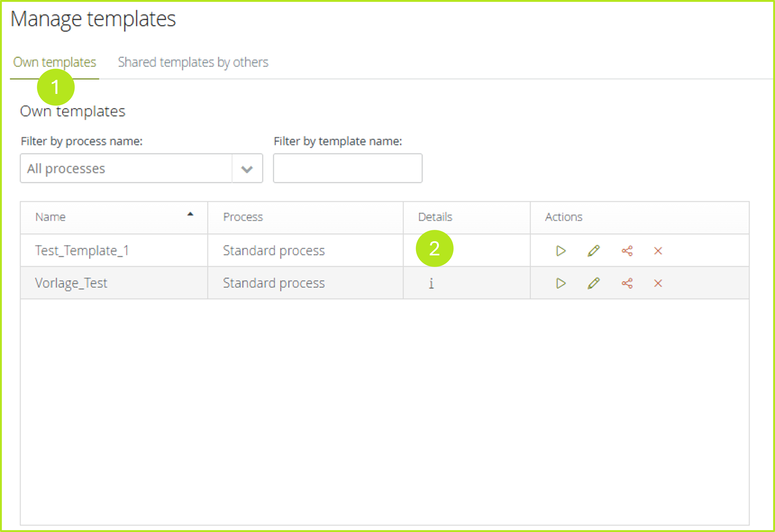Show Vorlage_Test details info icon
Image resolution: width=775 pixels, height=532 pixels.
431,283
